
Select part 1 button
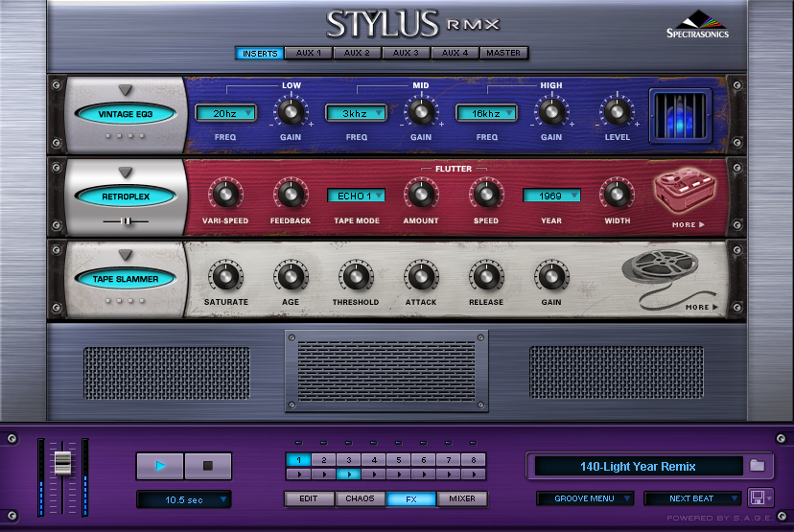pos(299,459)
